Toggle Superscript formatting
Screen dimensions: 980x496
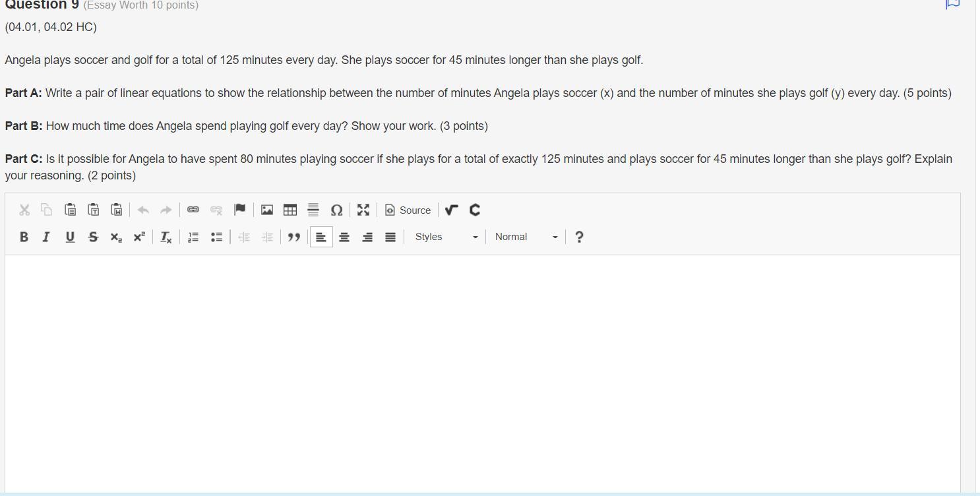pos(139,237)
